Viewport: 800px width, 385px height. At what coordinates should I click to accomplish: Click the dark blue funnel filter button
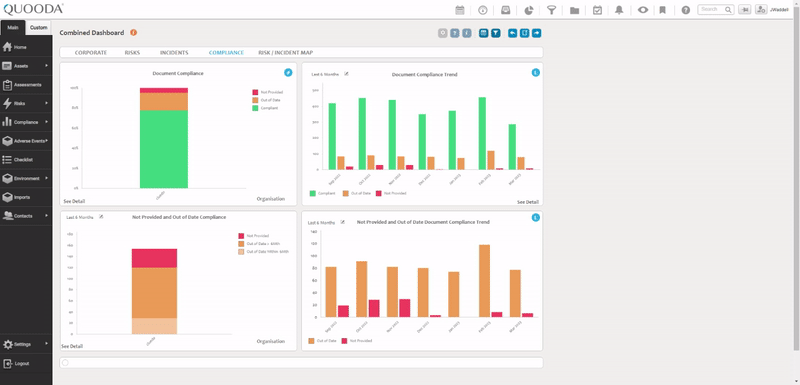[x=496, y=33]
